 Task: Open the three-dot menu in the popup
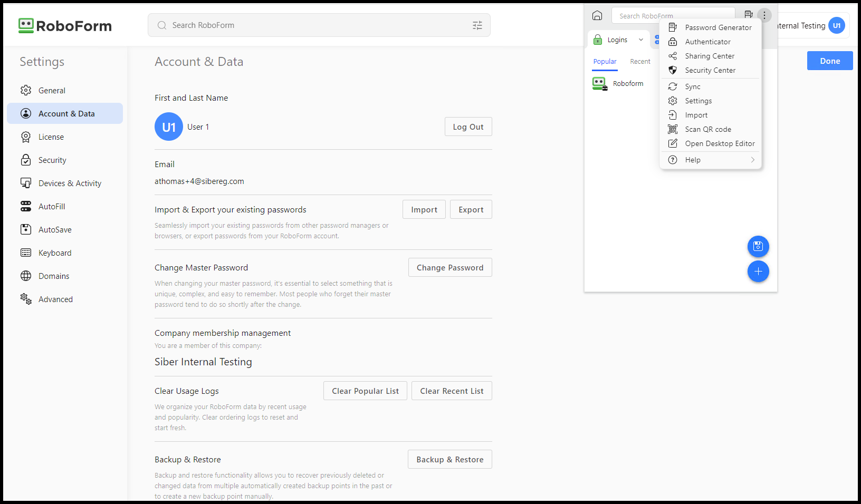point(763,15)
